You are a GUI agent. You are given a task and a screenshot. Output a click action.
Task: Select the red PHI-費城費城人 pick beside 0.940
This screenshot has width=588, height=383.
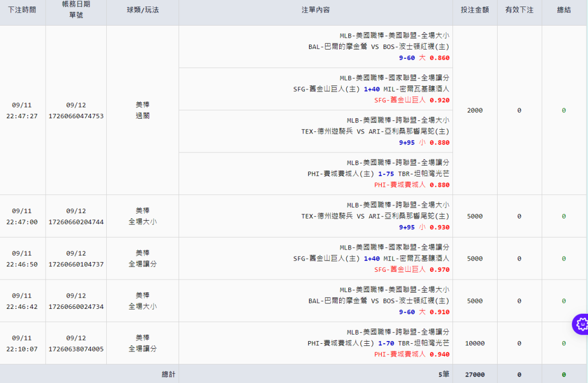point(400,355)
